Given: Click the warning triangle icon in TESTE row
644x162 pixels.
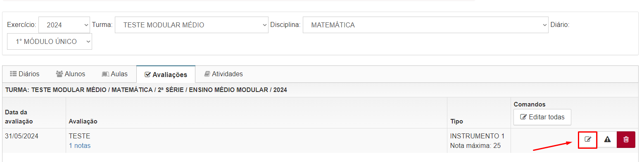Looking at the screenshot, I should coord(607,140).
